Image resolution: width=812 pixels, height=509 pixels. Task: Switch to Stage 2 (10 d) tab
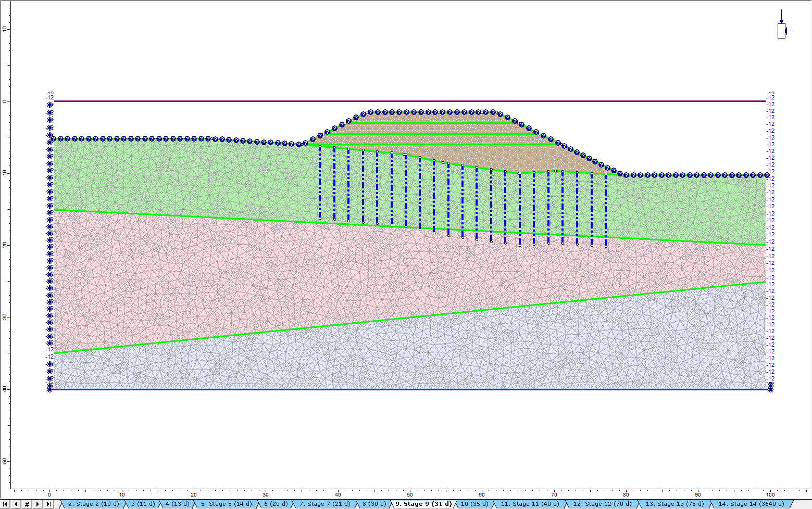(x=93, y=504)
